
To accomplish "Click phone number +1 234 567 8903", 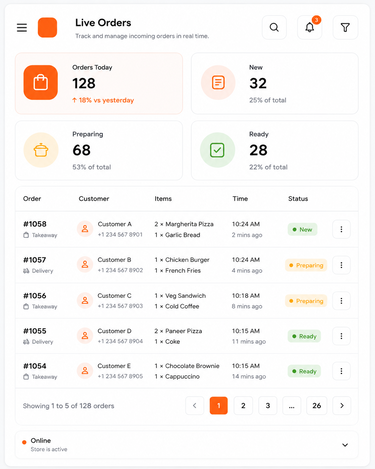I will point(120,306).
